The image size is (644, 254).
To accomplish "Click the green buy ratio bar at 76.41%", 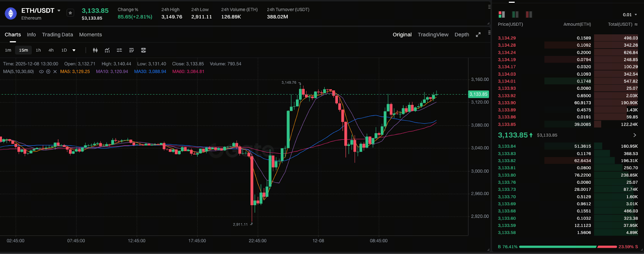I will [x=557, y=247].
